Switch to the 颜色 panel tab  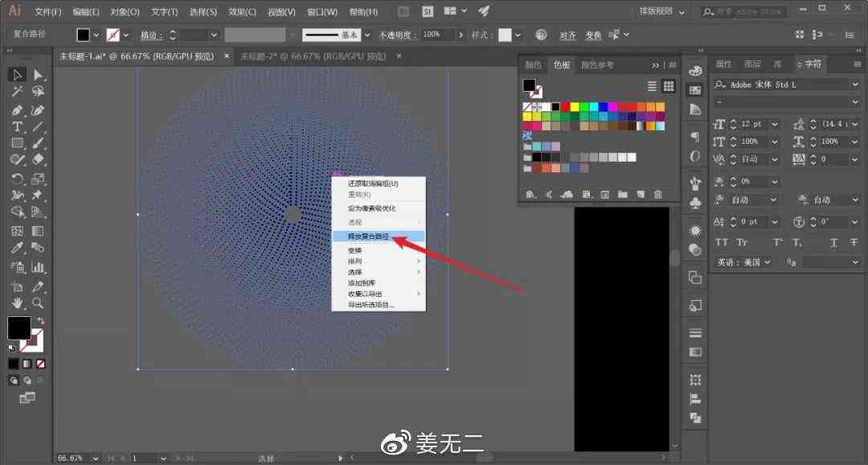click(x=533, y=65)
